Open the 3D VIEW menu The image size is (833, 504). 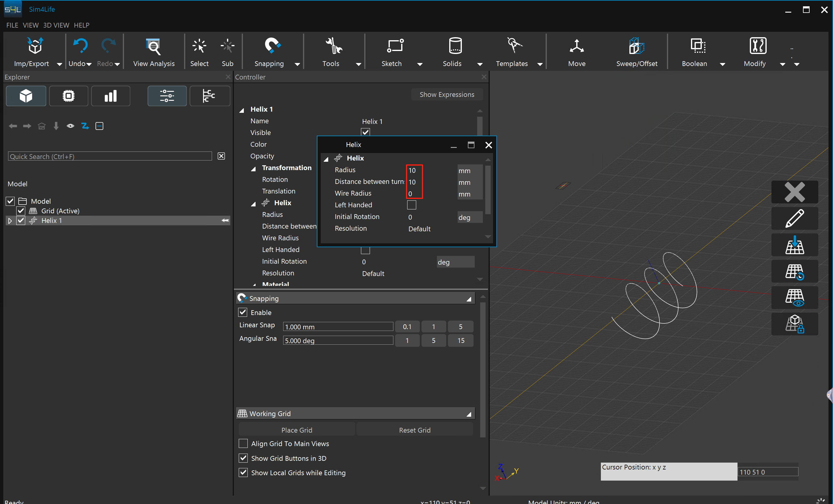pos(56,25)
